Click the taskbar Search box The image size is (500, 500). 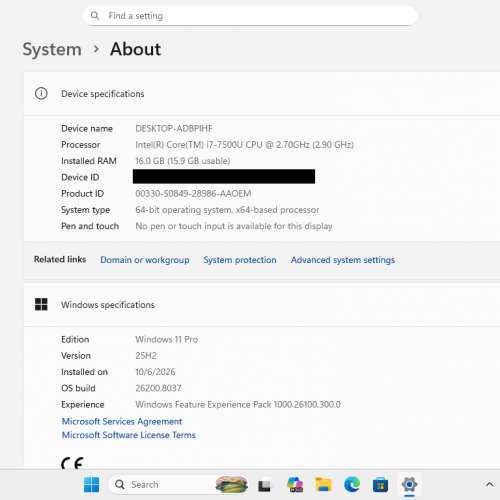click(x=179, y=485)
